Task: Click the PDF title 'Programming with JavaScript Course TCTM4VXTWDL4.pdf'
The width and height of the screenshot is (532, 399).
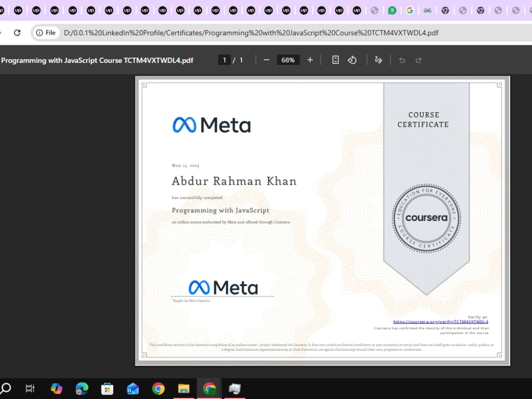Action: point(97,61)
